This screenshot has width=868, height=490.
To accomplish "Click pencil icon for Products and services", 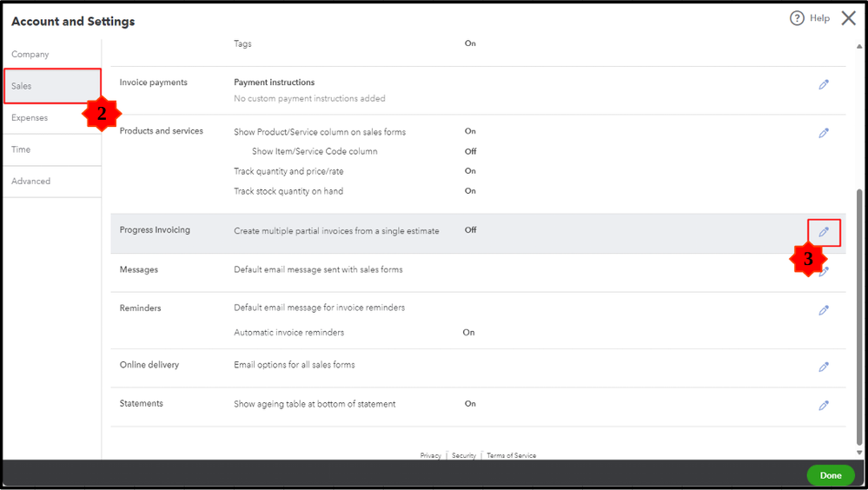I will (x=824, y=133).
